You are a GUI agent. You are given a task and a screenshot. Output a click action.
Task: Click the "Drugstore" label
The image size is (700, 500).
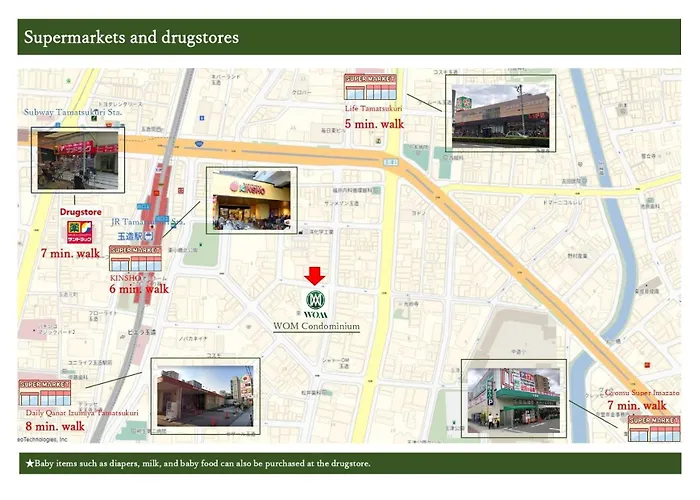pyautogui.click(x=81, y=212)
